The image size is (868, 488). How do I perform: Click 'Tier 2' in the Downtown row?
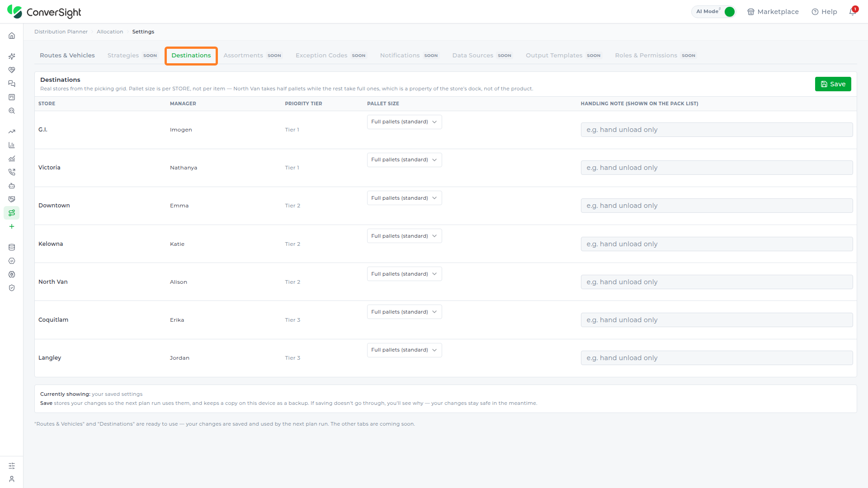point(292,206)
